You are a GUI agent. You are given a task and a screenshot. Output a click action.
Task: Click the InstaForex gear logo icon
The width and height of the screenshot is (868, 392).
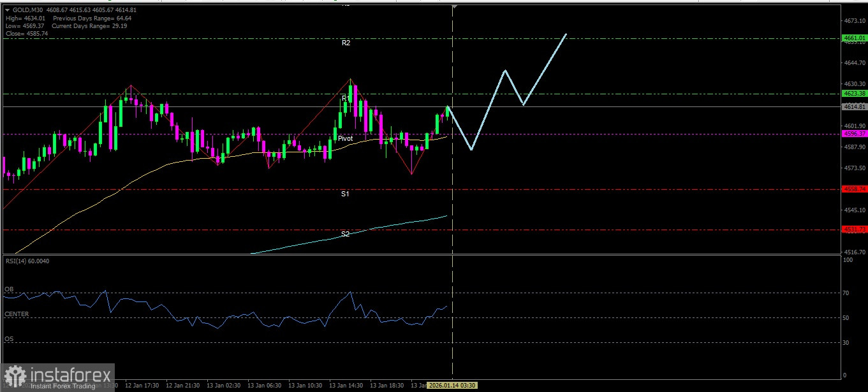coord(15,375)
